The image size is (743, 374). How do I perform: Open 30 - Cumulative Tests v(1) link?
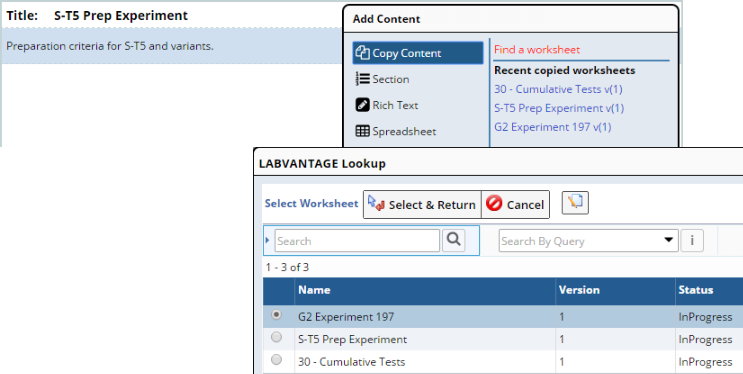click(558, 89)
